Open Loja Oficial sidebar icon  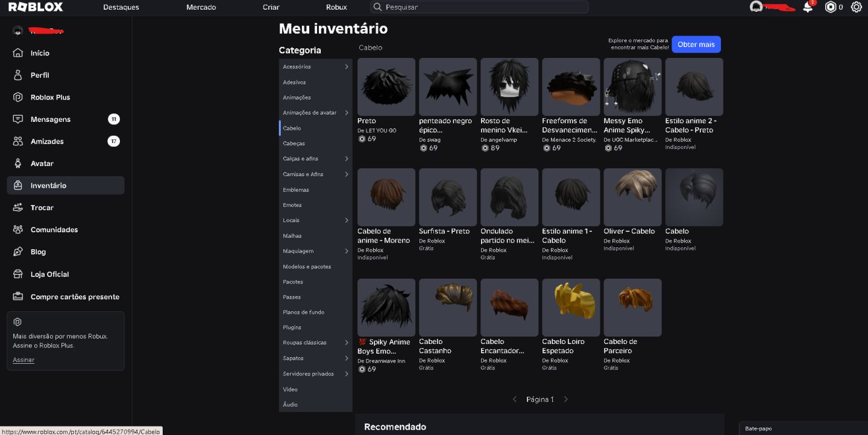(x=18, y=274)
